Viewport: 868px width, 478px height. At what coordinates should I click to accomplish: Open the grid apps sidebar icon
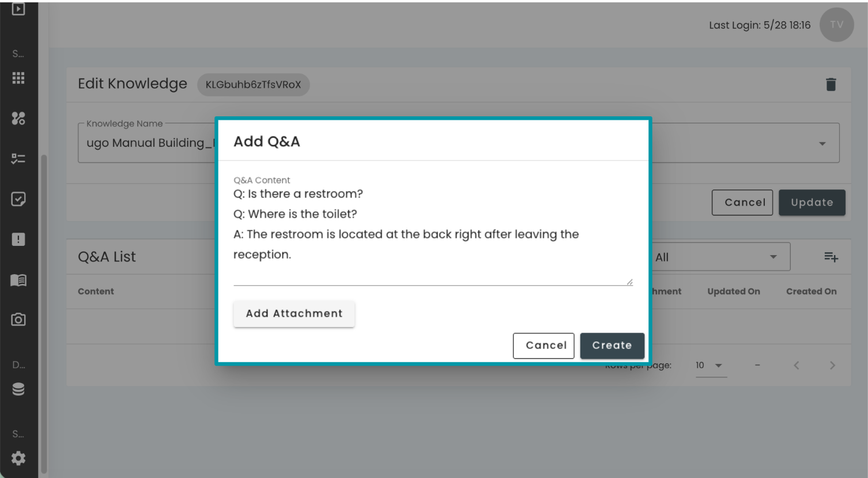point(18,78)
